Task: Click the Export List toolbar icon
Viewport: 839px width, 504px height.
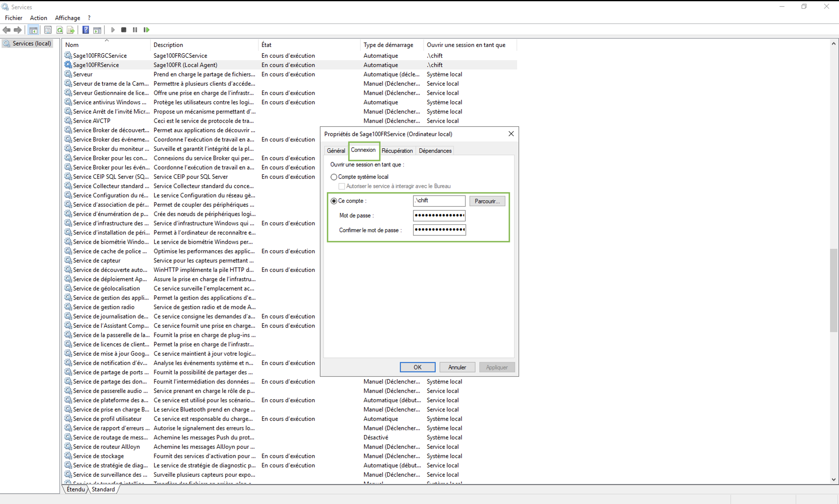Action: click(x=71, y=30)
